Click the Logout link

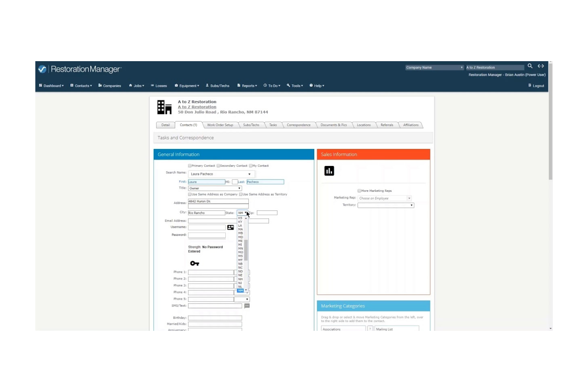(x=536, y=86)
